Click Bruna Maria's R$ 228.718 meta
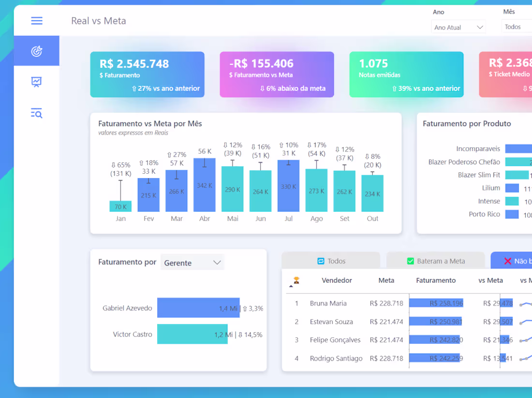The height and width of the screenshot is (398, 532). (x=386, y=303)
